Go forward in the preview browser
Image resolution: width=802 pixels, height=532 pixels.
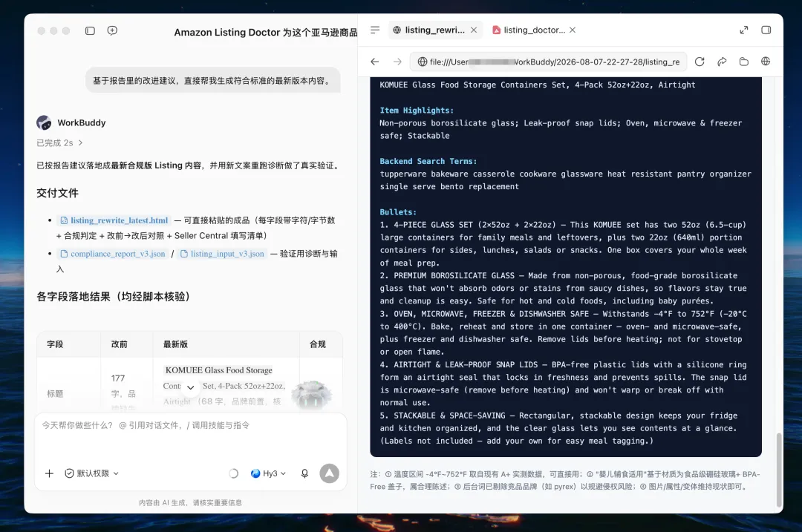pos(397,62)
